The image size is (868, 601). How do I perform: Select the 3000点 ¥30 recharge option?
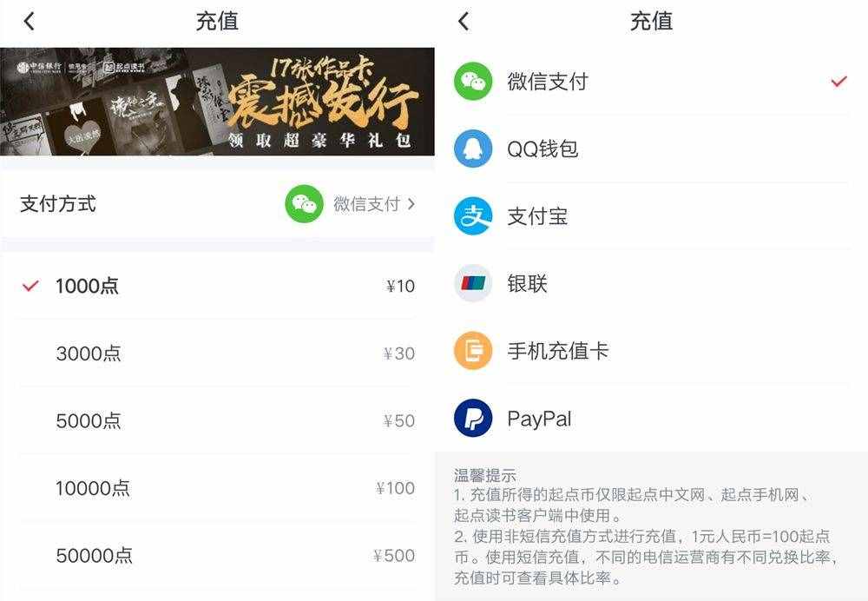click(x=217, y=353)
